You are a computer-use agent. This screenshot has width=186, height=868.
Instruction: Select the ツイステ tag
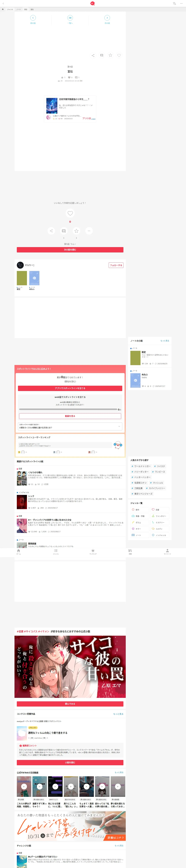point(160,466)
